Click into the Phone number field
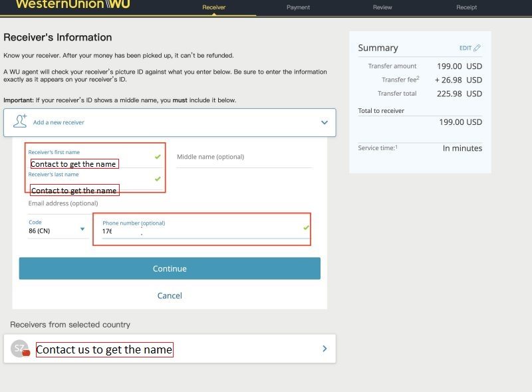This screenshot has height=392, width=532. click(x=199, y=232)
